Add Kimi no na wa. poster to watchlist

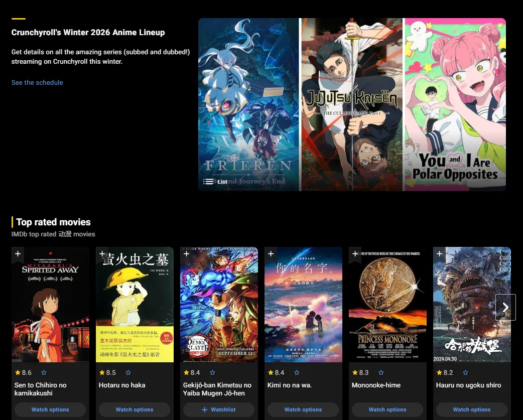[x=271, y=254]
